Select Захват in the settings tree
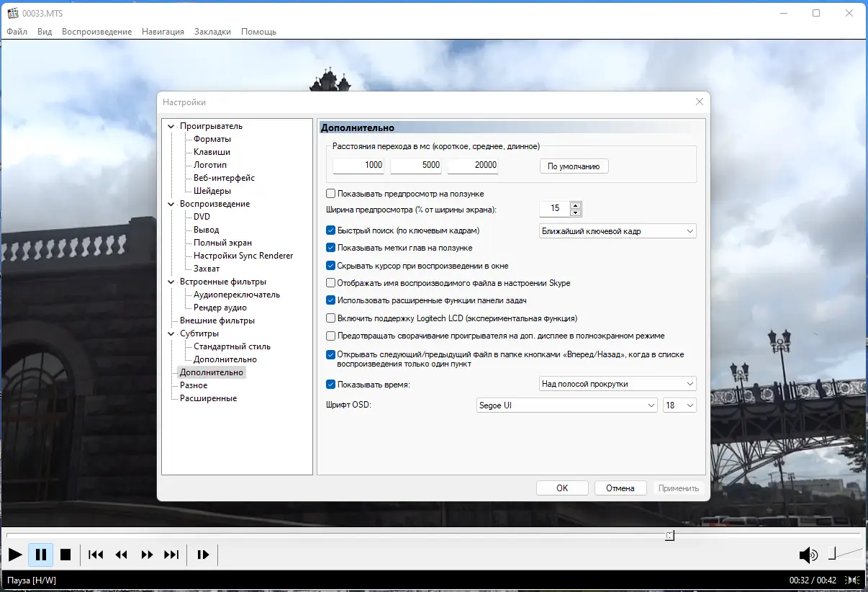Image resolution: width=868 pixels, height=592 pixels. point(207,269)
